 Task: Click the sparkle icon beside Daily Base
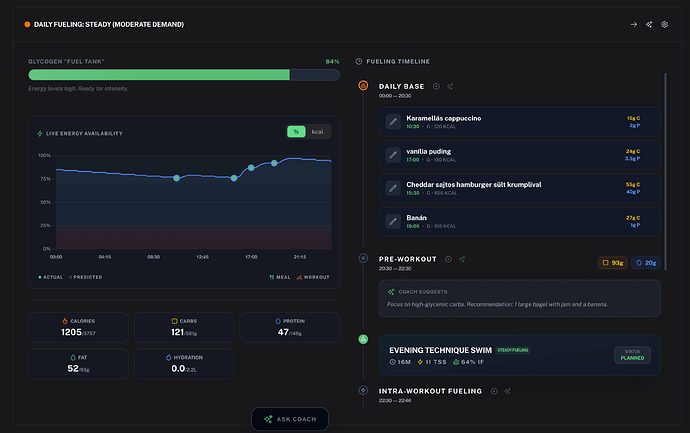point(451,87)
